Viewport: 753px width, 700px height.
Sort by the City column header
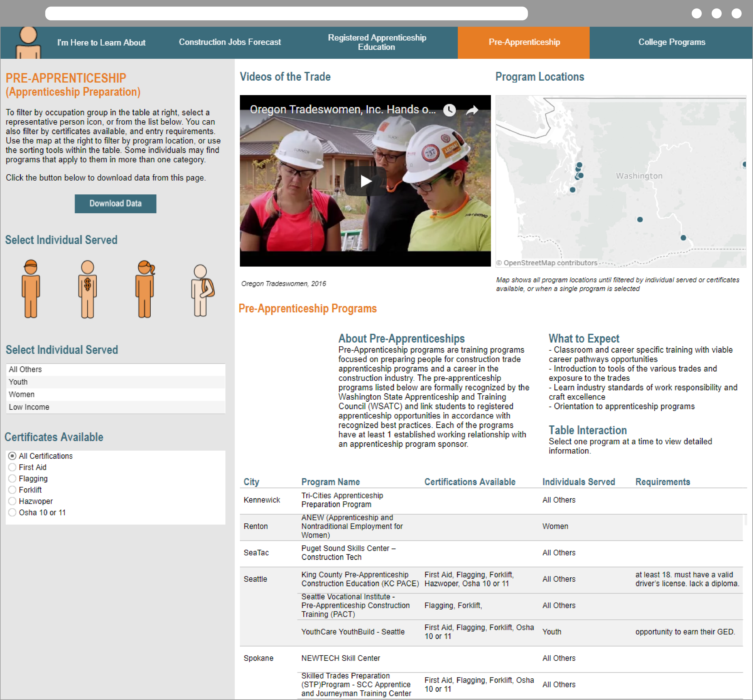pyautogui.click(x=252, y=482)
